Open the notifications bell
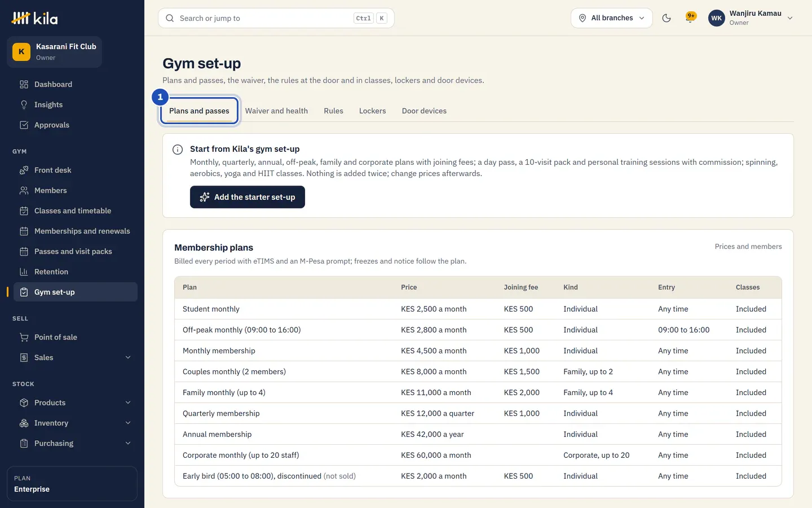 pos(690,18)
